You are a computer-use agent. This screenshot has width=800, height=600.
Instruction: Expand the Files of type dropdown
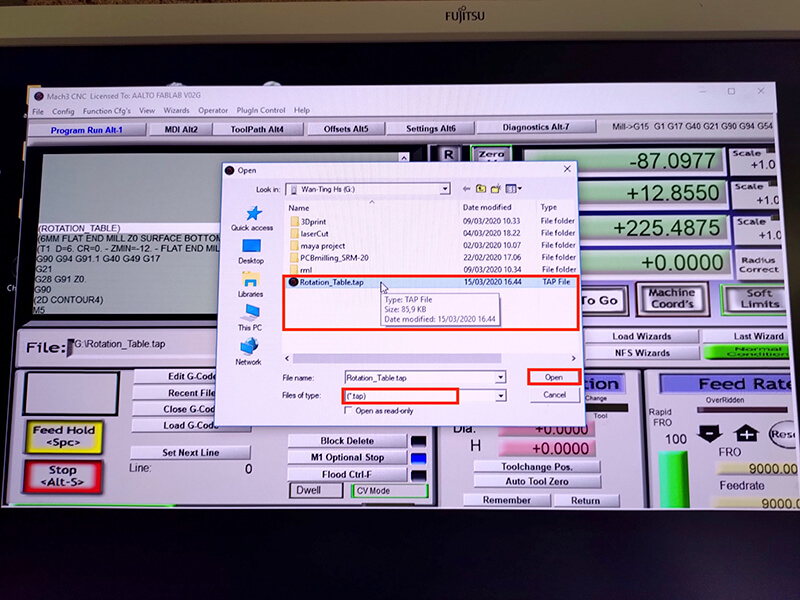pyautogui.click(x=499, y=396)
